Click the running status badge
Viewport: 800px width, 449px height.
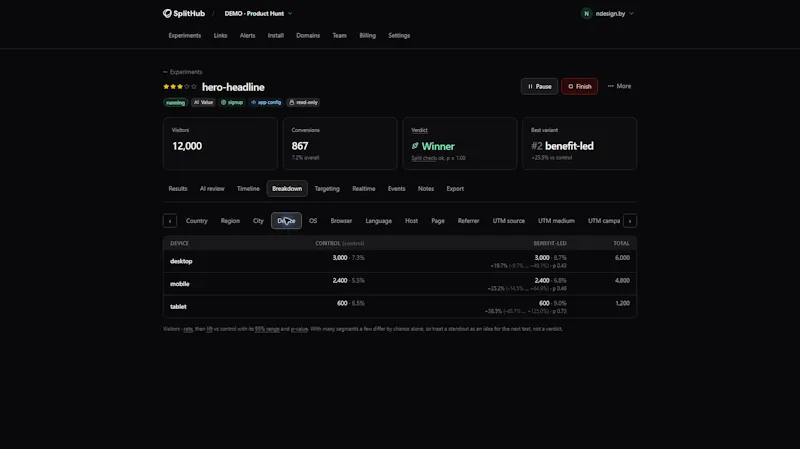pos(175,103)
